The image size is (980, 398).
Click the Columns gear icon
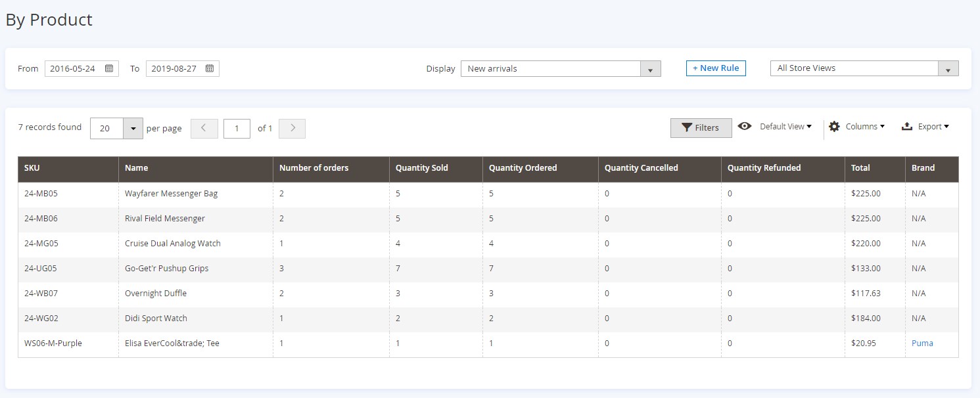(834, 126)
